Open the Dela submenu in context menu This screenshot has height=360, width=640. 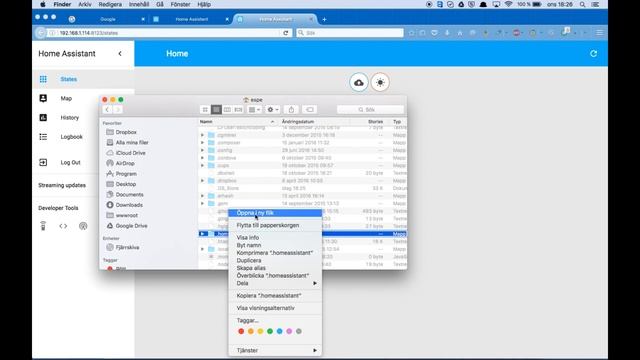(275, 283)
